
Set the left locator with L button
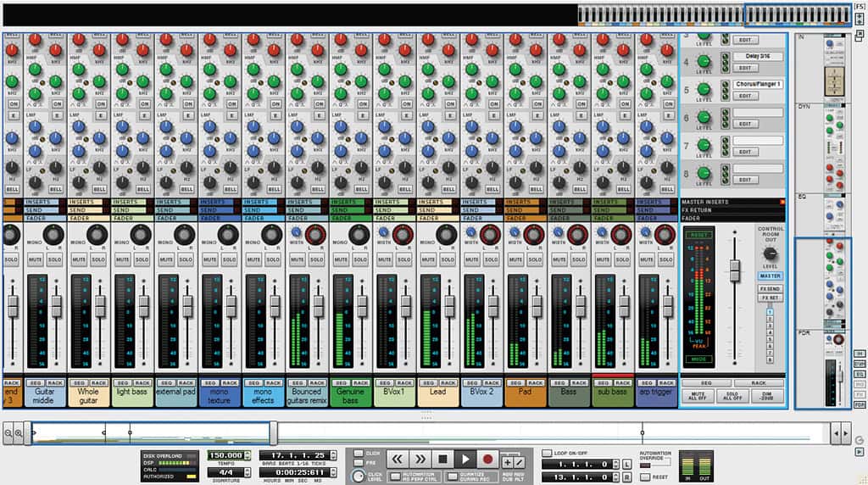point(626,465)
